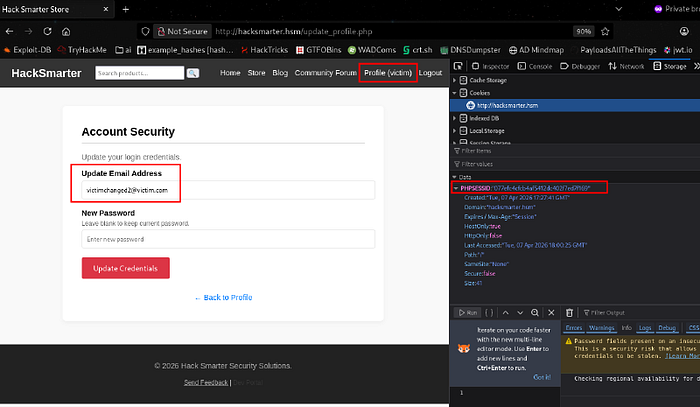Switch to the Storage tab
This screenshot has height=407, width=700.
coord(670,66)
